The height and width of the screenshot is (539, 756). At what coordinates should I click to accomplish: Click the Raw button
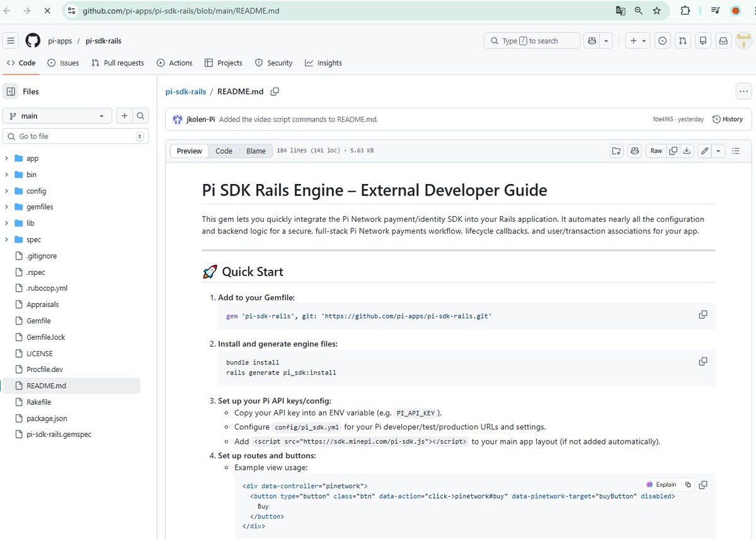(x=656, y=151)
